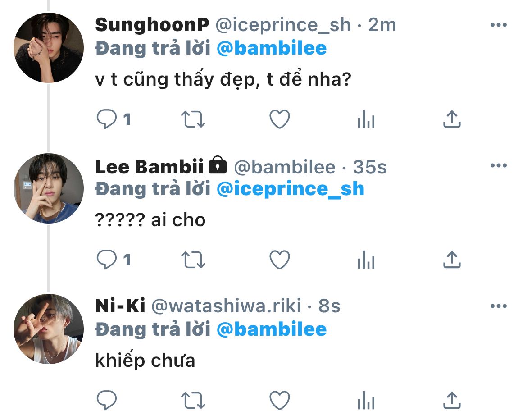The image size is (527, 420).
Task: Open more options on Lee Bambii's tweet
Action: pyautogui.click(x=499, y=166)
